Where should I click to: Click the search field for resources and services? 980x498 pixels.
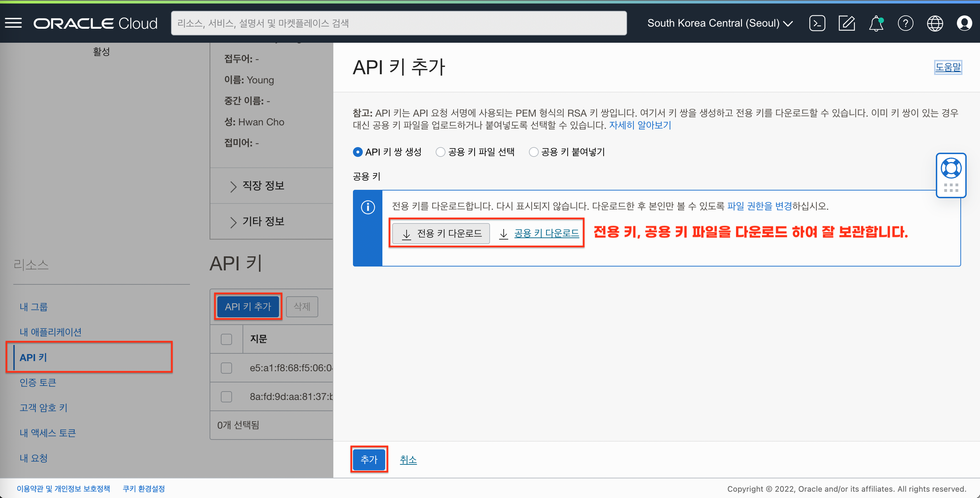[x=399, y=23]
